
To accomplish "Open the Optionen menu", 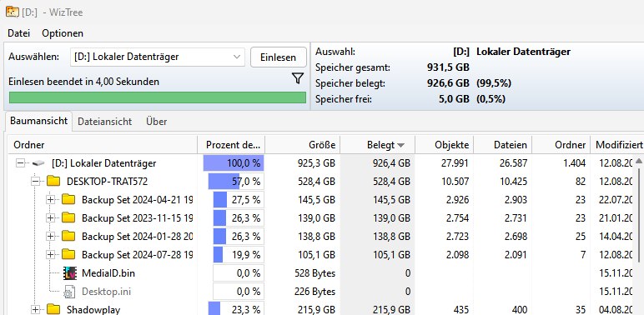I will click(63, 33).
